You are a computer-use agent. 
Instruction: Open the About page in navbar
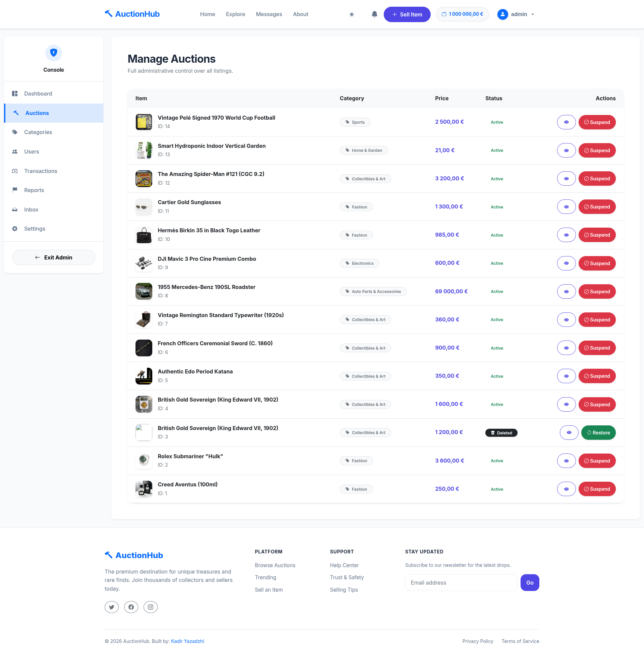300,14
